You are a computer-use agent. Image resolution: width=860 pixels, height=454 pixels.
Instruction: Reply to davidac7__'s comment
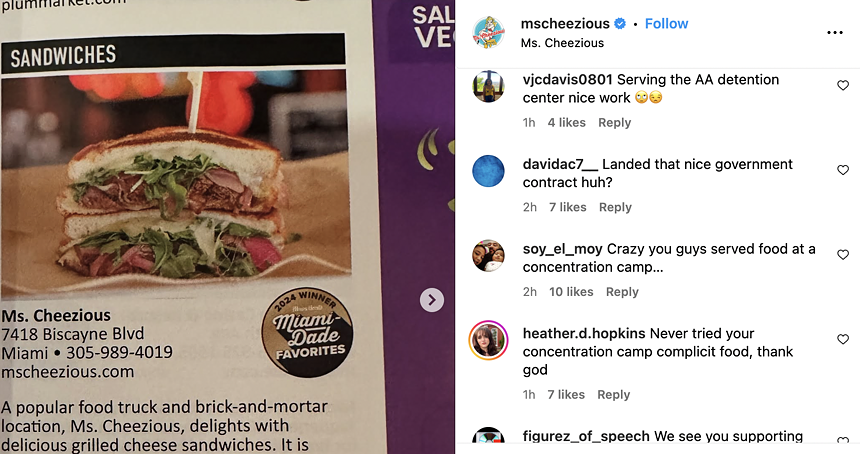click(615, 207)
